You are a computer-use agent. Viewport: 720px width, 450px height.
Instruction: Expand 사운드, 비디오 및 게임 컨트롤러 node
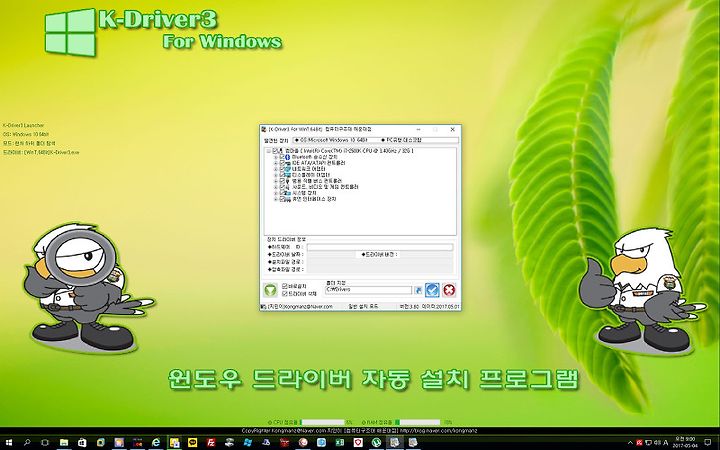pyautogui.click(x=276, y=187)
